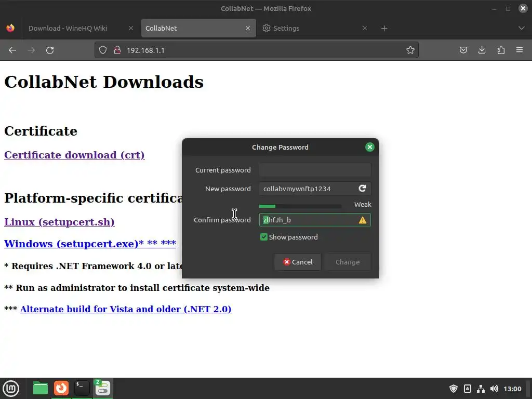
Task: Close the Download - WineHQ Wiki tab
Action: pos(130,28)
